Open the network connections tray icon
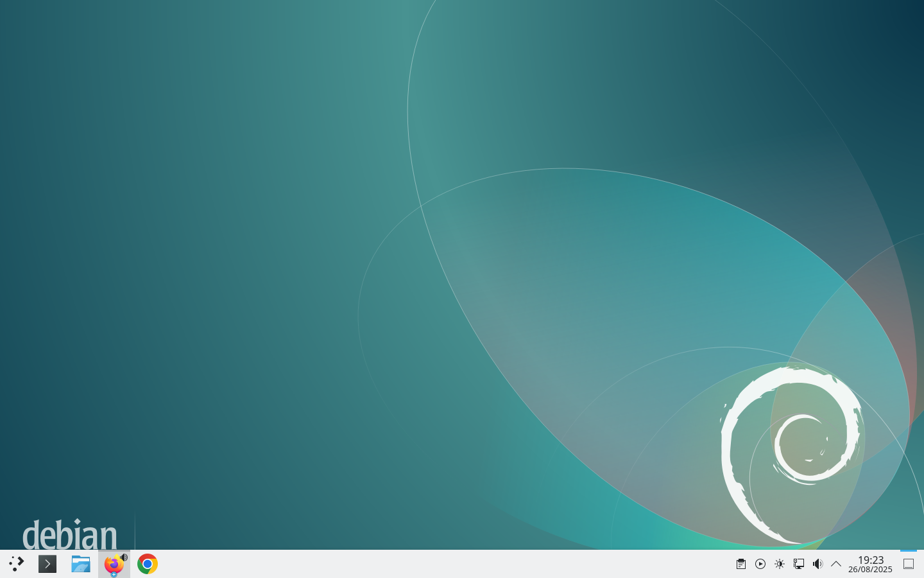Viewport: 924px width, 578px height. [x=799, y=564]
